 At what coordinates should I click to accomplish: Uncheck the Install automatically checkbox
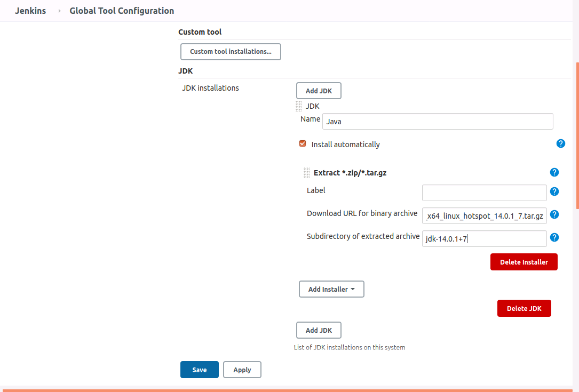303,144
